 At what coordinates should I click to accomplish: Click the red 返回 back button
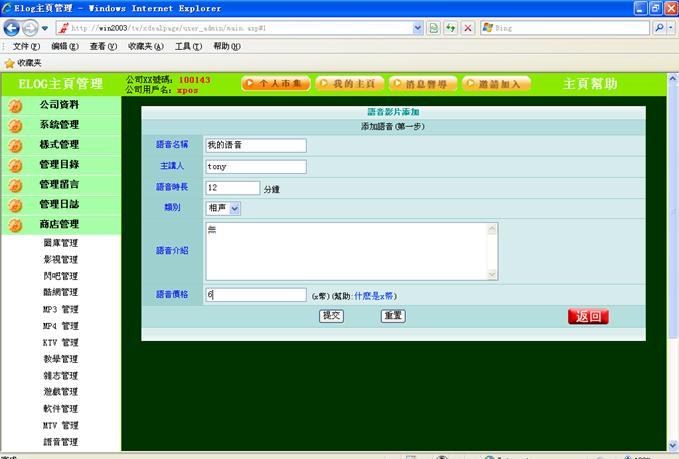[588, 317]
